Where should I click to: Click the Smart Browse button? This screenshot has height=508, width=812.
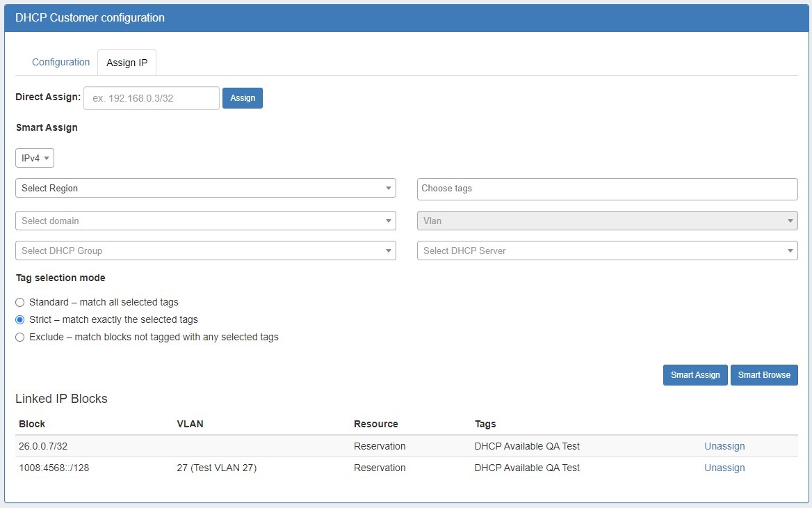click(x=764, y=375)
